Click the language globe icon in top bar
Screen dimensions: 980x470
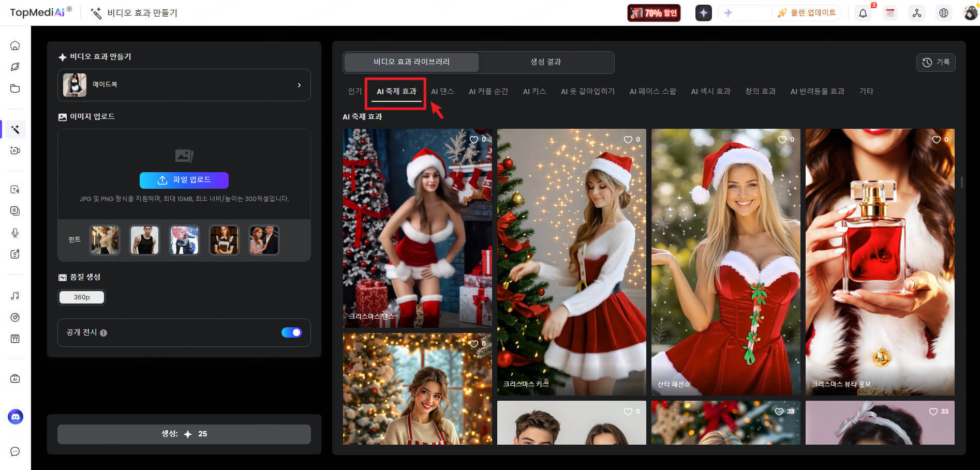pyautogui.click(x=944, y=13)
